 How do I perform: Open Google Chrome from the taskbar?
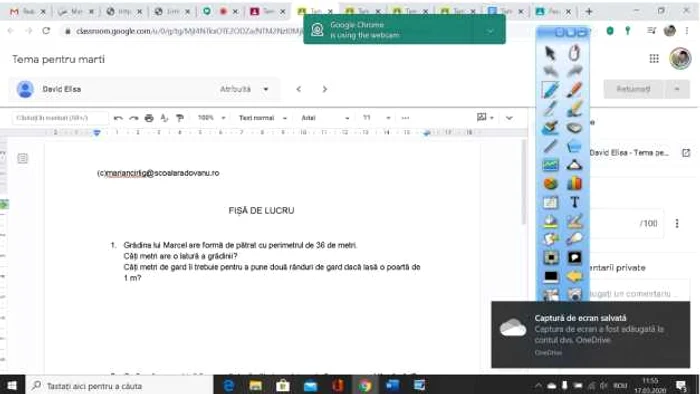click(x=364, y=385)
